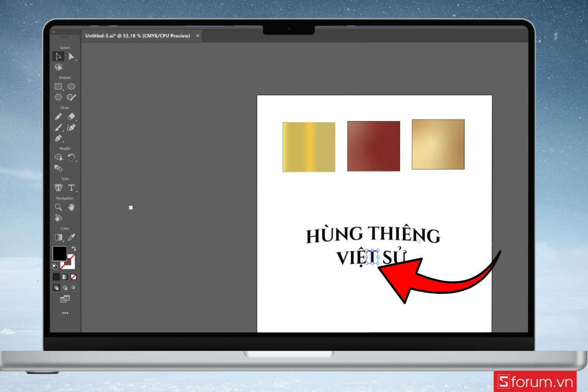Select the Paintbrush tool

coord(58,127)
